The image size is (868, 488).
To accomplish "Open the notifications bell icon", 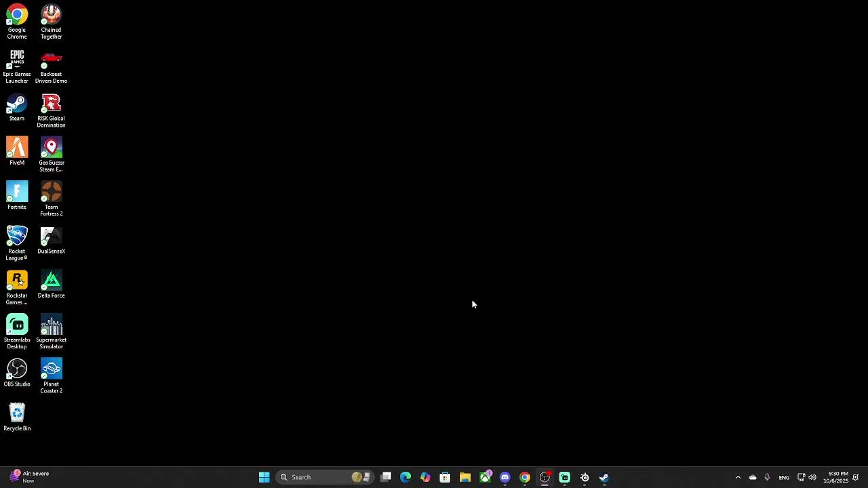I will pos(856,477).
